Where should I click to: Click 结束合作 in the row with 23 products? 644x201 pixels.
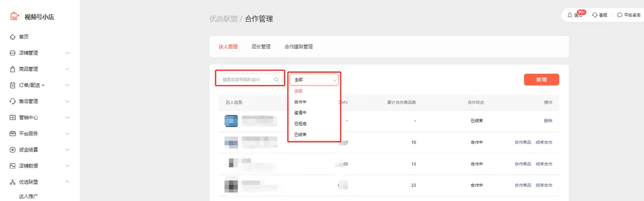coord(544,185)
